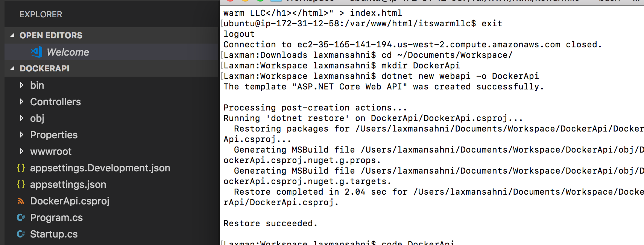Click the C# icon next to Program.cs
This screenshot has width=644, height=245.
21,218
